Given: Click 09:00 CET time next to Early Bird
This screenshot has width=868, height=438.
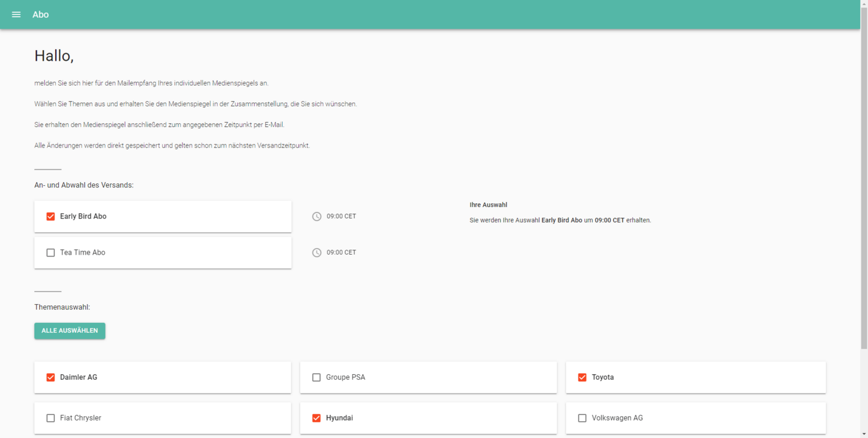Looking at the screenshot, I should tap(341, 216).
